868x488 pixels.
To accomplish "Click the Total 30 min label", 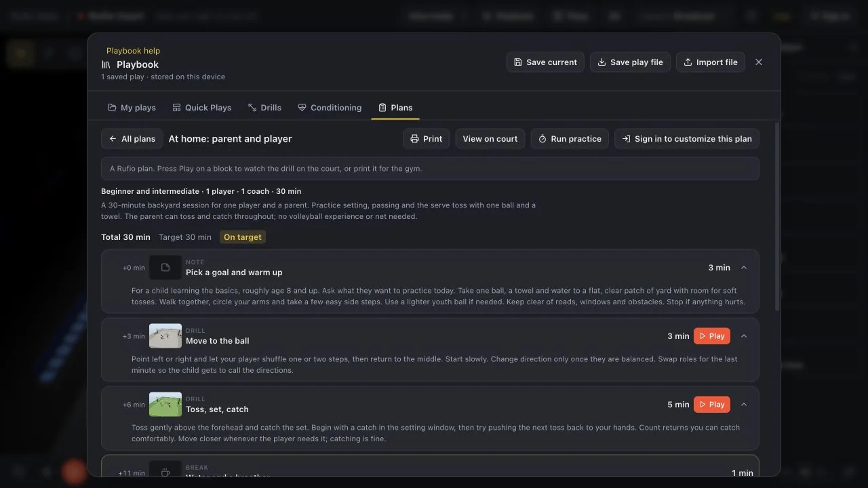I will pyautogui.click(x=126, y=237).
